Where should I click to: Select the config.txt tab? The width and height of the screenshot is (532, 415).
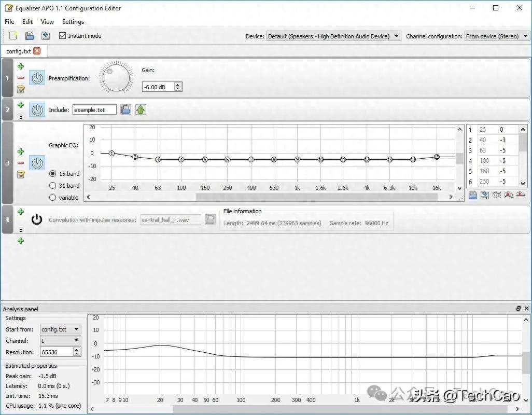pos(19,51)
